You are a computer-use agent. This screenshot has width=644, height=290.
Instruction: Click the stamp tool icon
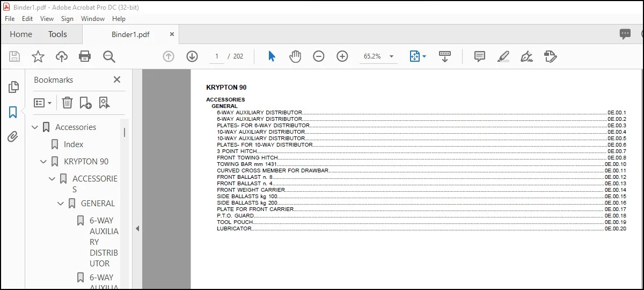click(x=551, y=56)
